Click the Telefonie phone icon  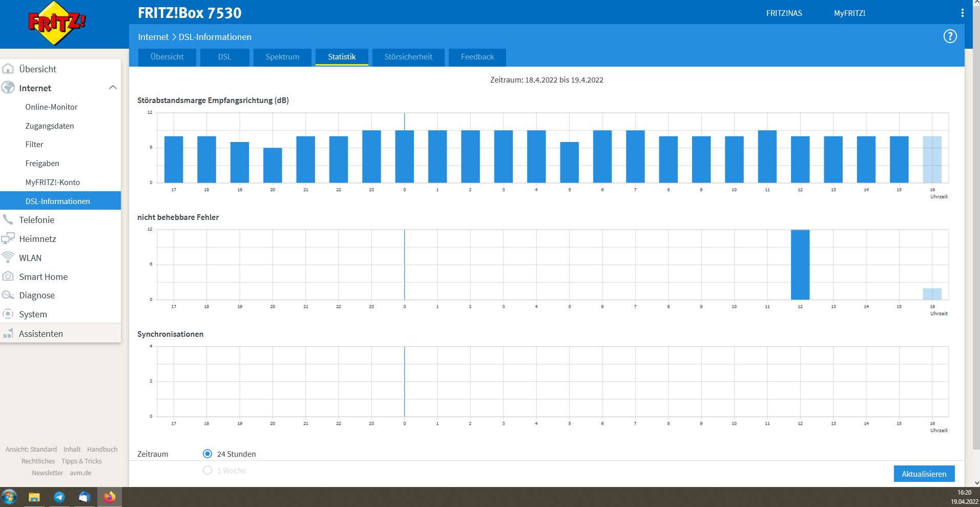tap(8, 220)
